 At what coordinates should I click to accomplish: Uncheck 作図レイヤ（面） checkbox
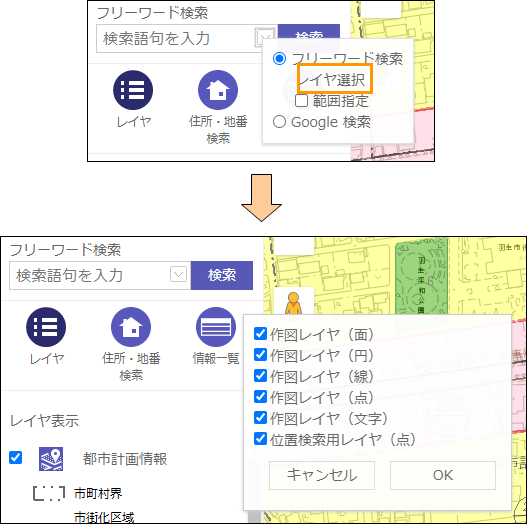[x=260, y=334]
